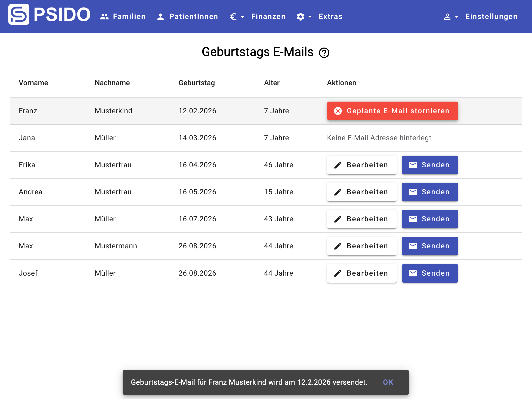Click the cancel X icon in Franz's row

pyautogui.click(x=338, y=111)
